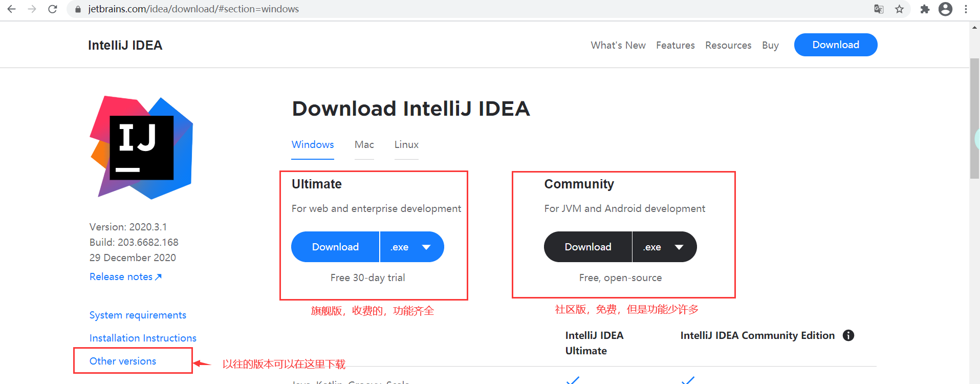Click the 'Download IntelliJ IDEA' heading
Screen dimensions: 980x384
(411, 109)
